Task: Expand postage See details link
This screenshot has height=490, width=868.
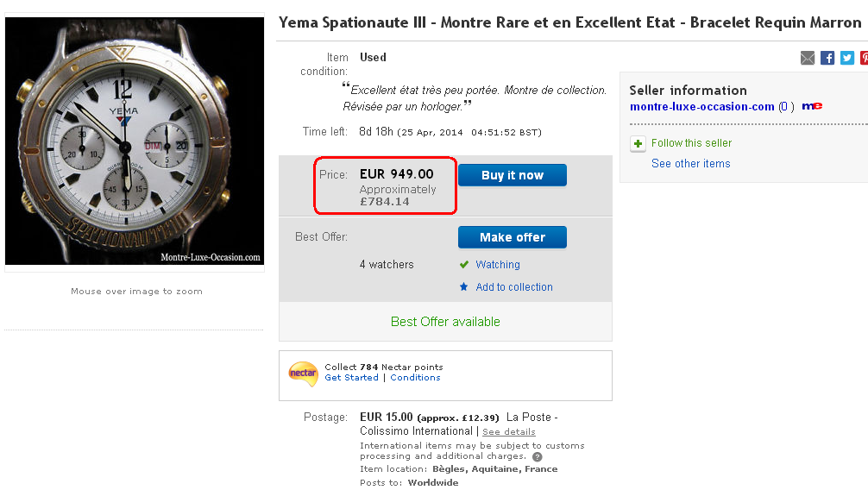Action: pyautogui.click(x=508, y=431)
